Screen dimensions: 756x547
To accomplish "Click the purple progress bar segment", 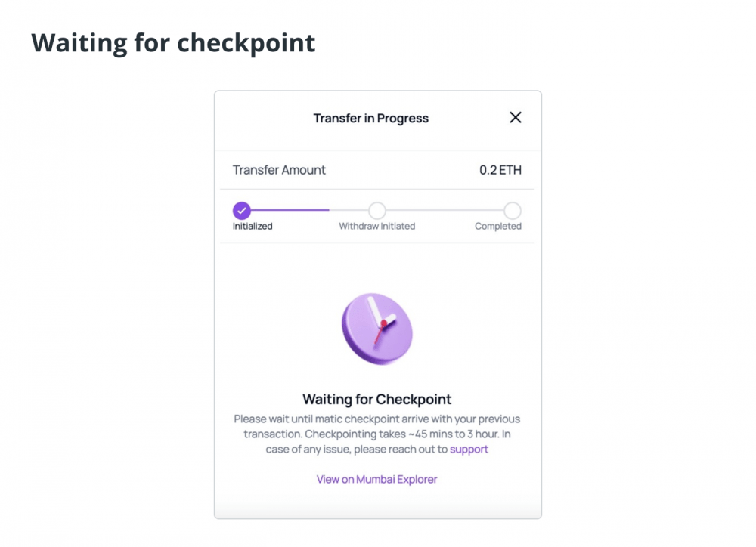I will coord(290,210).
